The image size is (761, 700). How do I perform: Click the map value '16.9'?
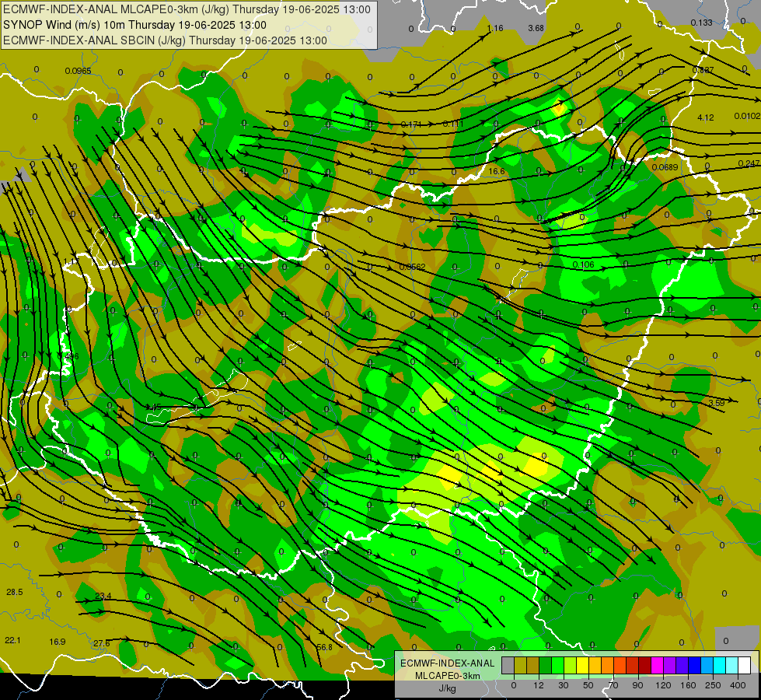tap(58, 642)
